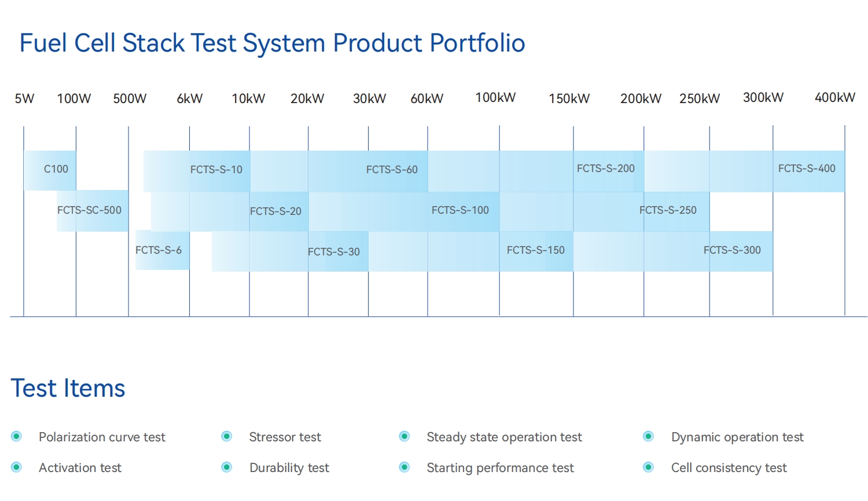Viewport: 868px width, 501px height.
Task: Choose the FCTS-S-400 product block
Action: (808, 170)
